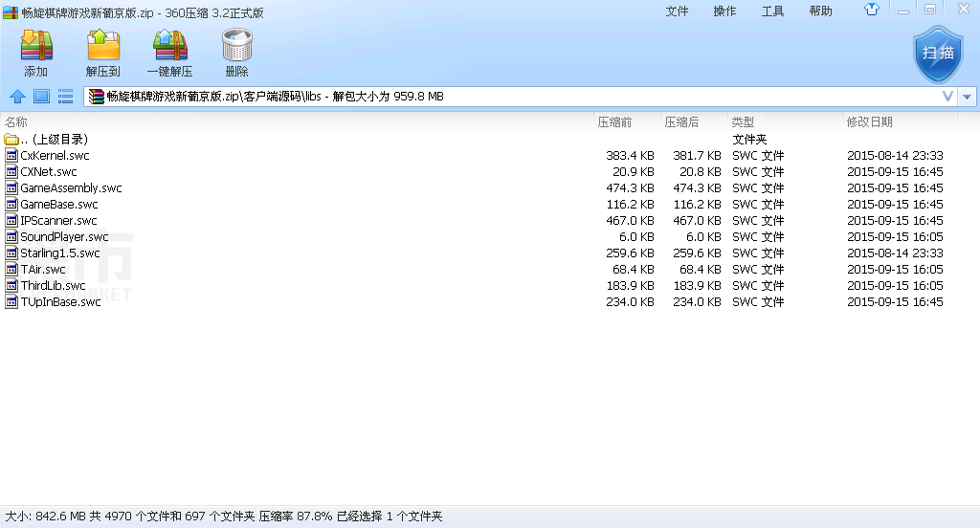Open the 文件 menu

point(677,11)
